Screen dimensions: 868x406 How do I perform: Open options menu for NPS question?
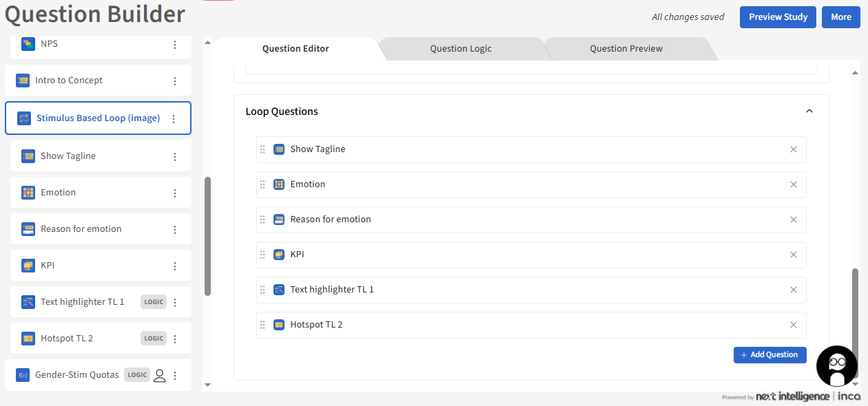click(175, 44)
